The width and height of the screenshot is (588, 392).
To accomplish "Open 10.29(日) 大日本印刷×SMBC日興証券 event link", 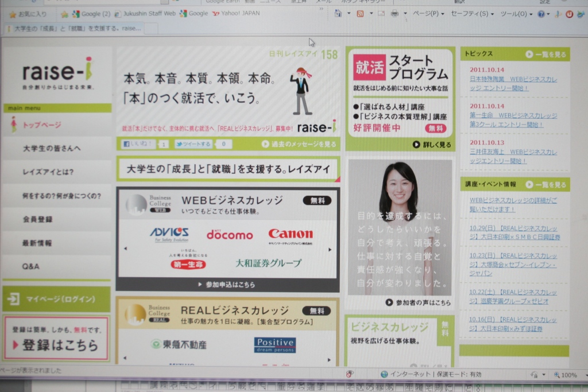I will [514, 232].
